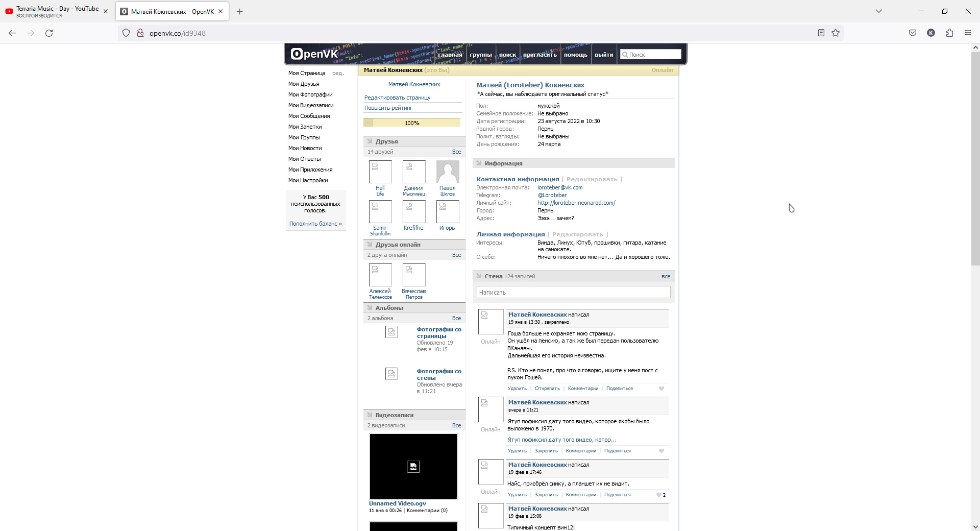The height and width of the screenshot is (531, 980).
Task: Edit Контактная информация via Редактировать
Action: click(x=592, y=179)
